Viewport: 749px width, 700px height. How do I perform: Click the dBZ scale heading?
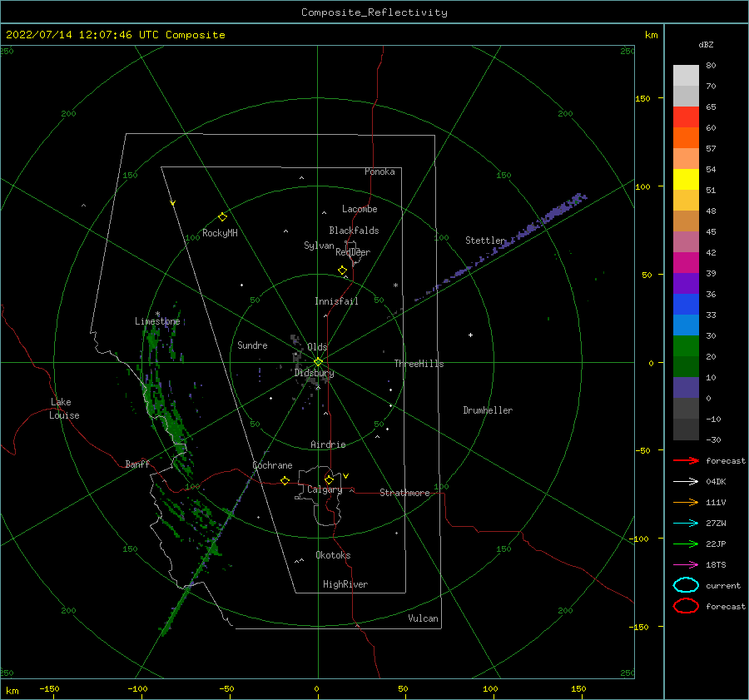(706, 44)
